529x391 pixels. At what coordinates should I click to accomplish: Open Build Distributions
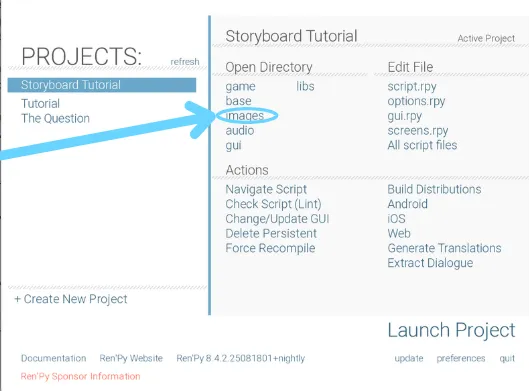pyautogui.click(x=434, y=189)
